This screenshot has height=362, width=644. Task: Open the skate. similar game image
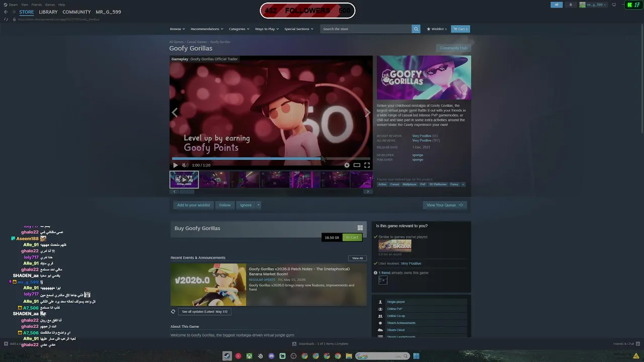395,245
